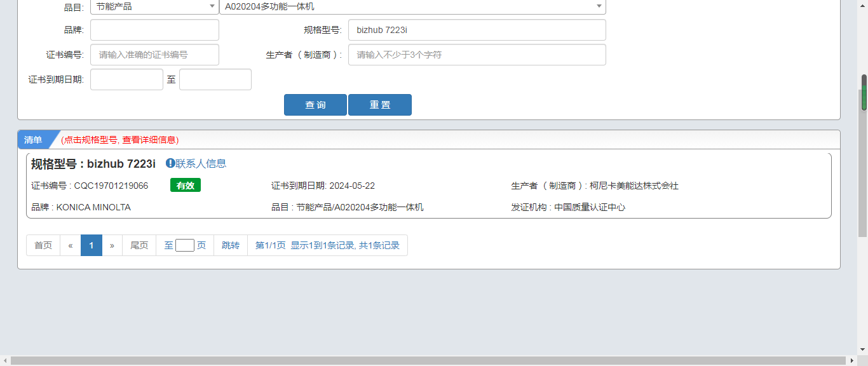
Task: Click issuing body 中国质量认证中心 text
Action: point(590,207)
